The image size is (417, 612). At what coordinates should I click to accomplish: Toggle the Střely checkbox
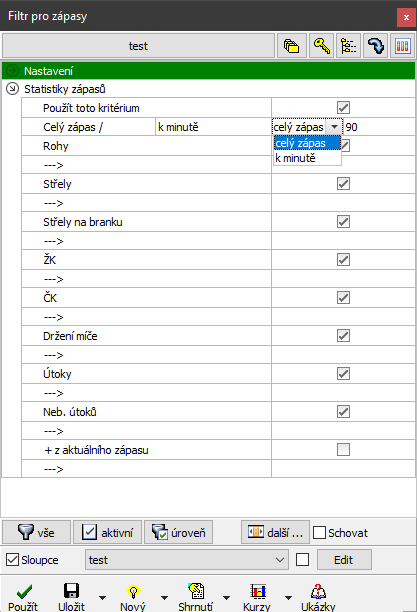[343, 183]
